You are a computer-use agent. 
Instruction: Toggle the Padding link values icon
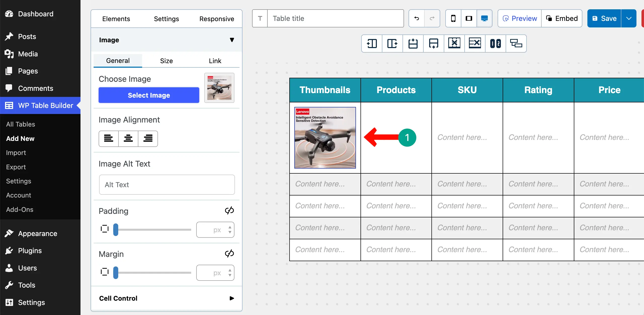(229, 210)
